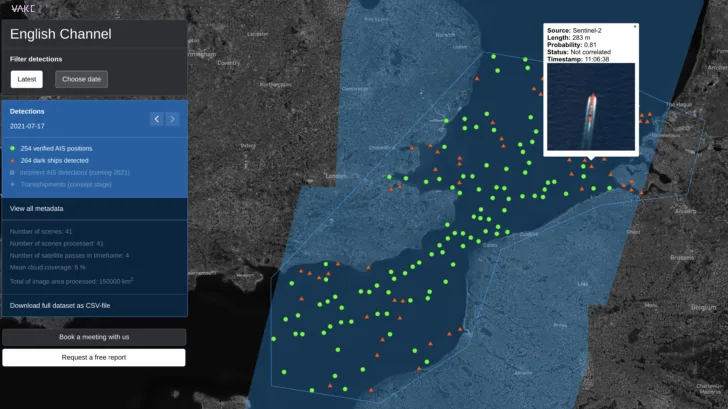Click the London map label

tap(336, 176)
